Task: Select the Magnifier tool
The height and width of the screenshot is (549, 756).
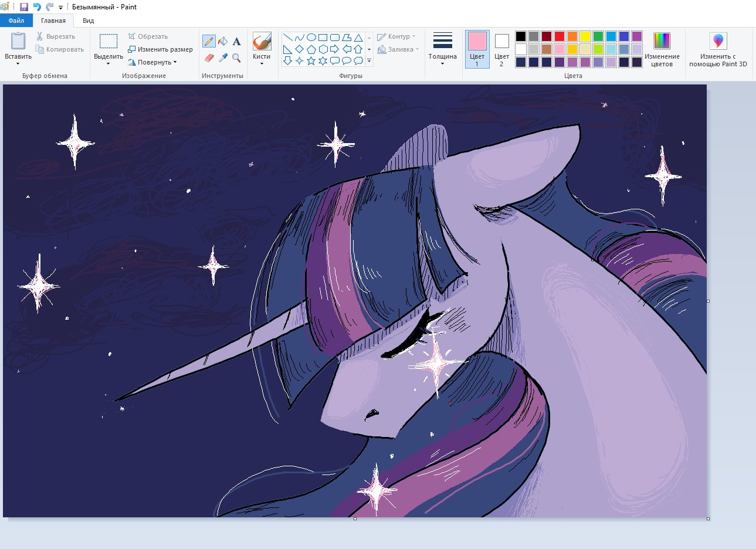Action: 236,58
